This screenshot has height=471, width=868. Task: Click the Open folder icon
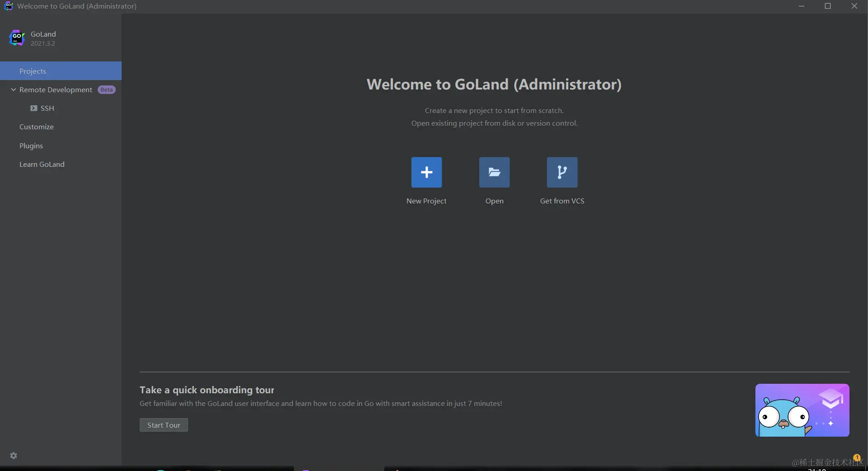[x=494, y=172]
